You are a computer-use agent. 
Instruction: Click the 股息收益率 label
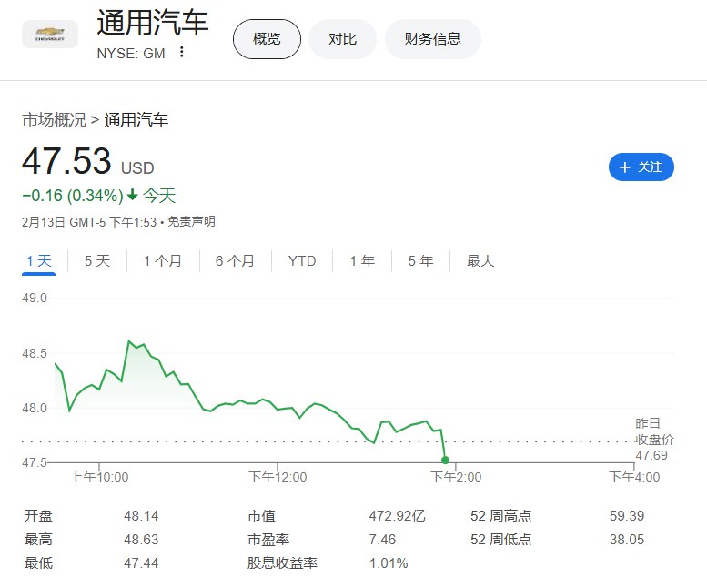(x=282, y=563)
